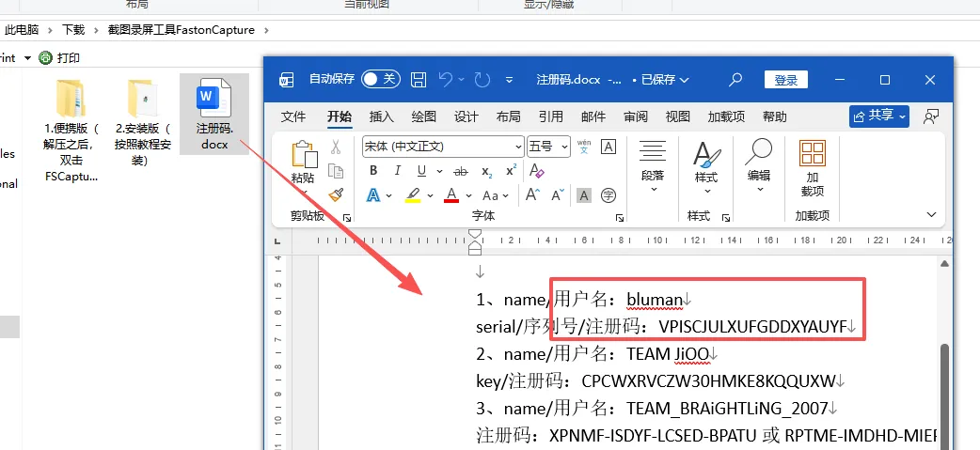Viewport: 980px width, 450px height.
Task: Open the font name combo box 宋体
Action: 443,147
